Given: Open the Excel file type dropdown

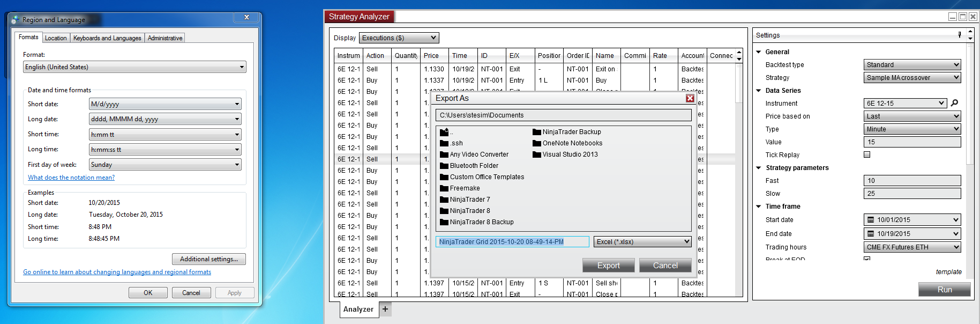Looking at the screenshot, I should click(642, 242).
